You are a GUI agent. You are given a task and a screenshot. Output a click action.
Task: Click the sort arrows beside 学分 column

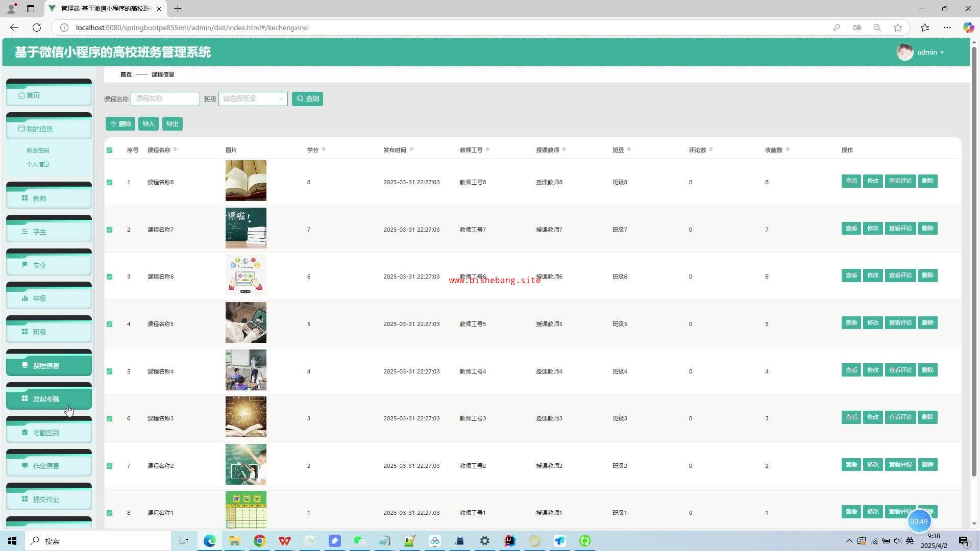click(x=324, y=149)
